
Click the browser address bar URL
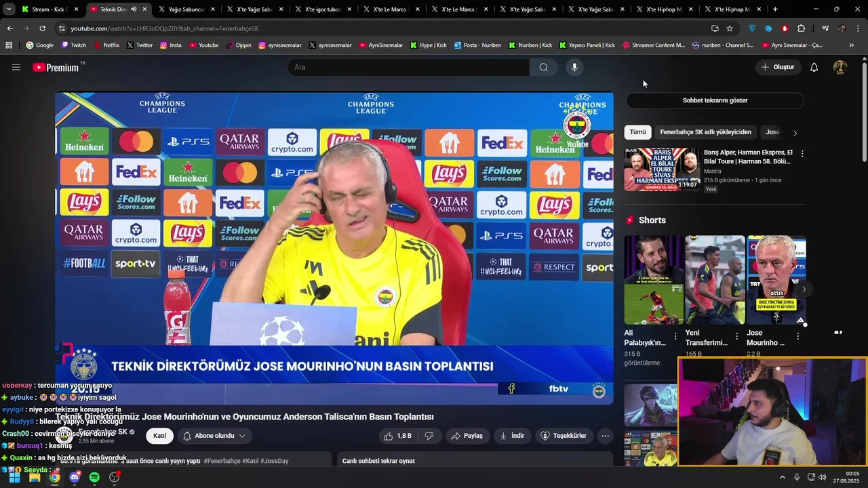pos(165,28)
